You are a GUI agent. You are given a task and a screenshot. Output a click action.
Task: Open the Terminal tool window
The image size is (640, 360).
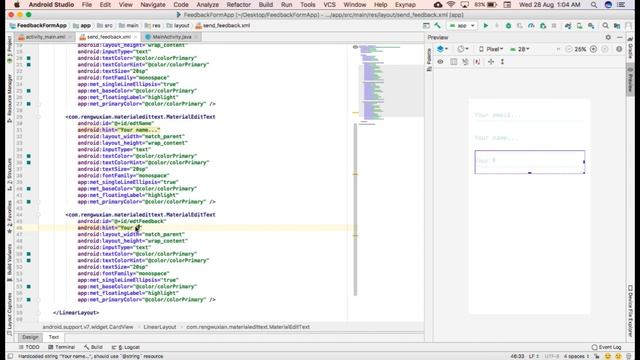tap(62, 347)
